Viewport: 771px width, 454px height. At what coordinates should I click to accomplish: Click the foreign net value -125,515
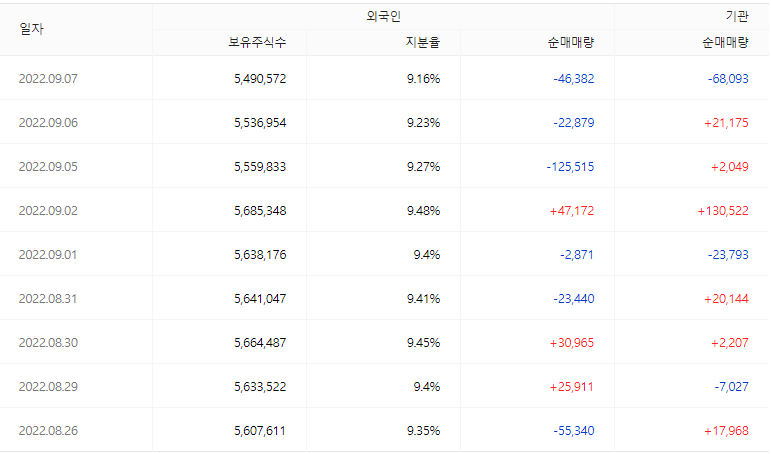(x=570, y=167)
